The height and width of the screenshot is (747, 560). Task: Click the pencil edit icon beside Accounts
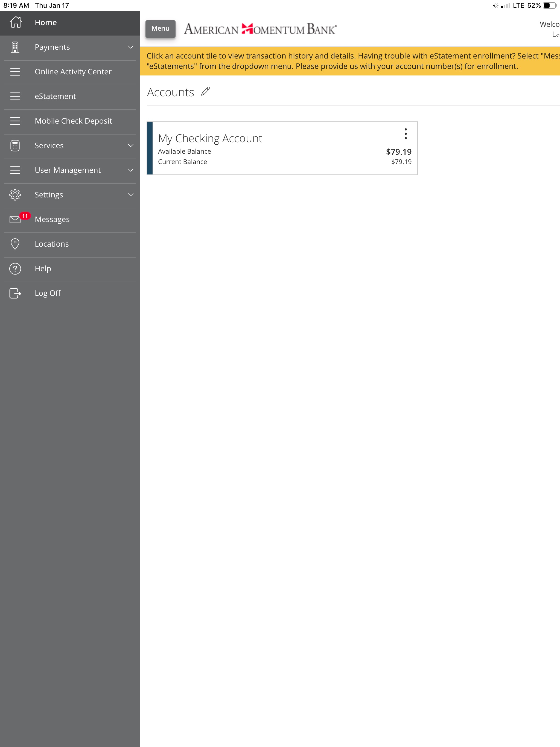click(206, 92)
